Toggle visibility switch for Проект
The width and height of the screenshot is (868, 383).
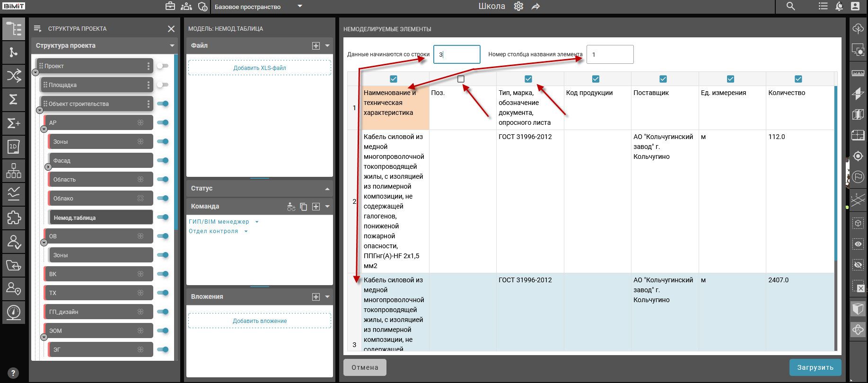(x=163, y=66)
